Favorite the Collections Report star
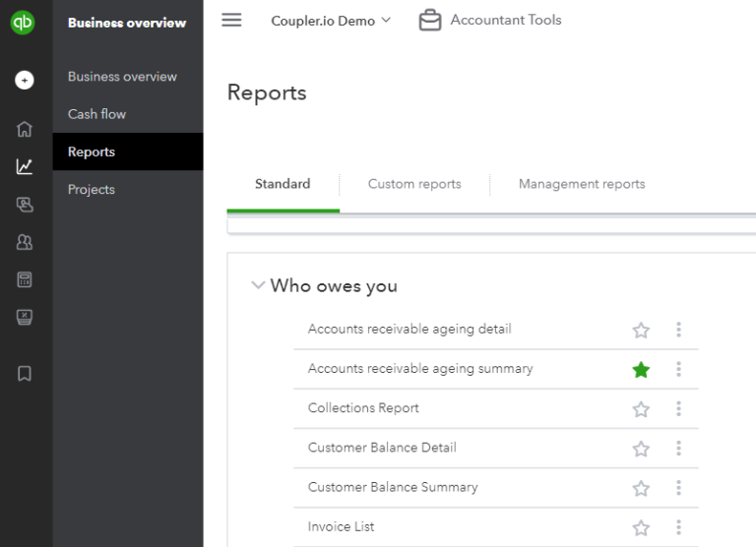Image resolution: width=756 pixels, height=547 pixels. coord(641,409)
